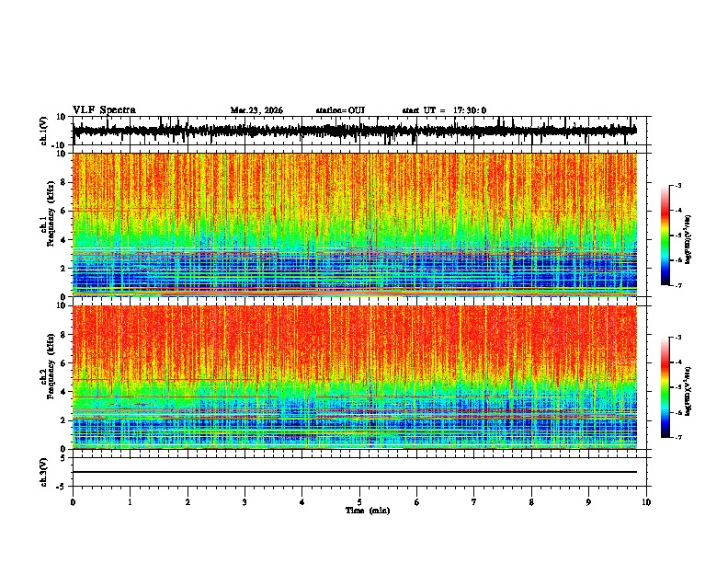This screenshot has height=563, width=728.
Task: Click the ch.2 color bar log(PSD) unit label
Action: tap(688, 391)
